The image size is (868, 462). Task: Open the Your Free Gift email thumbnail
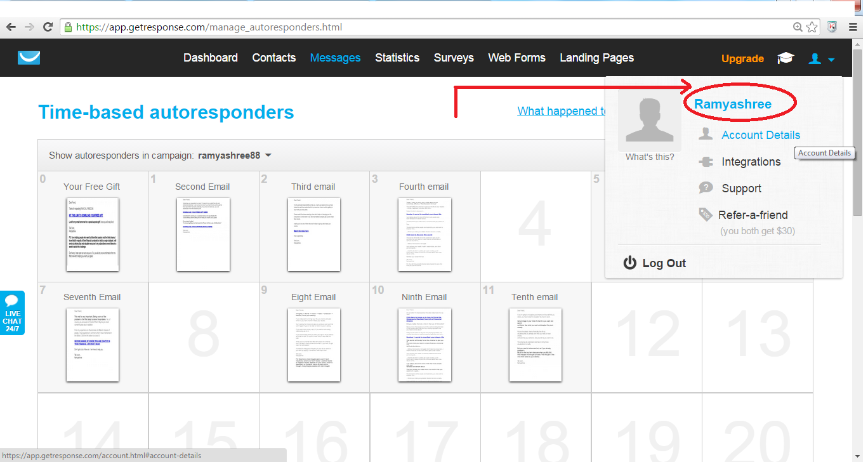(x=93, y=234)
